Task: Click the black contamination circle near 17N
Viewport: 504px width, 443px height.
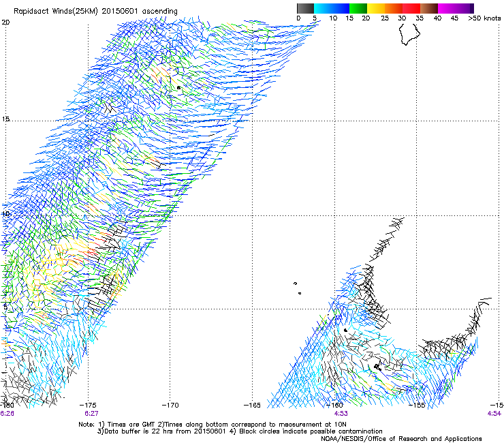Action: click(x=178, y=87)
